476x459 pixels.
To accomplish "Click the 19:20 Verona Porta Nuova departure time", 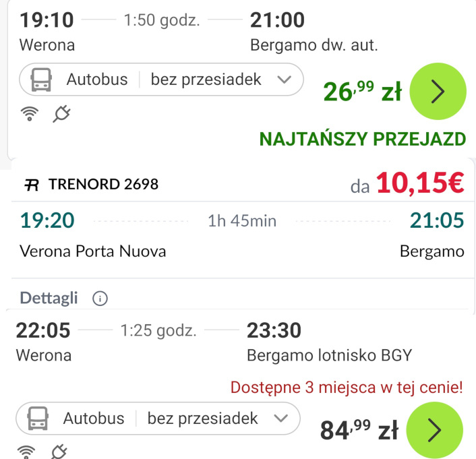I will point(47,220).
